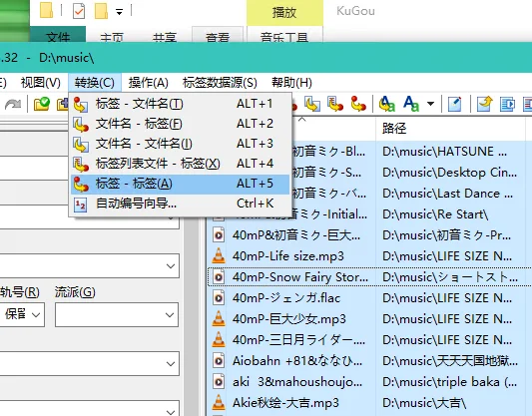Click the yellow folder icon in Explorer title bar
This screenshot has height=416, width=532.
click(x=47, y=10)
